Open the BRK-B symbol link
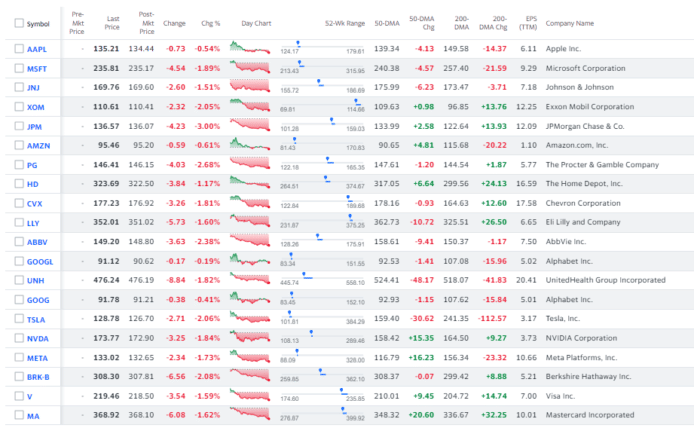694x428 pixels. [x=38, y=377]
